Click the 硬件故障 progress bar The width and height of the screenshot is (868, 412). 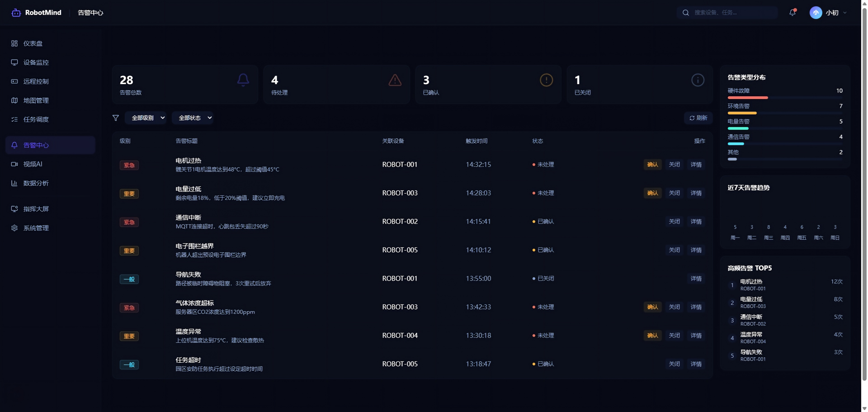coord(785,98)
